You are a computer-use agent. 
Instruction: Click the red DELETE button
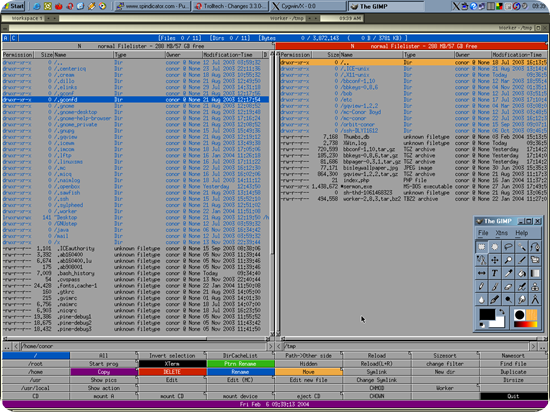172,372
